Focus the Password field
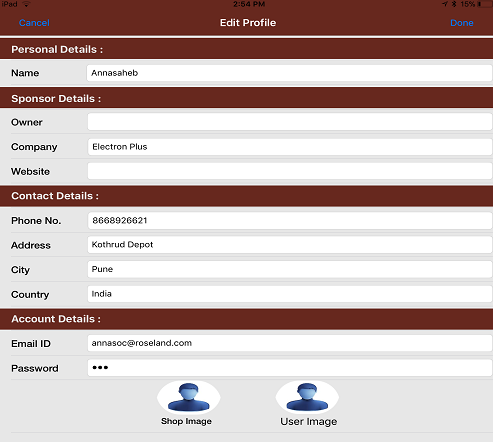This screenshot has height=442, width=493. (290, 368)
